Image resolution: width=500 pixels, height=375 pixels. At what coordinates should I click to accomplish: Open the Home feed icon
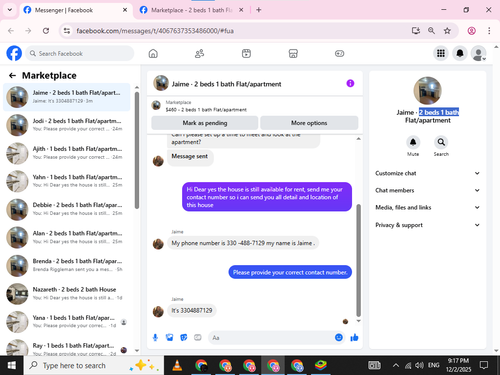tap(153, 53)
